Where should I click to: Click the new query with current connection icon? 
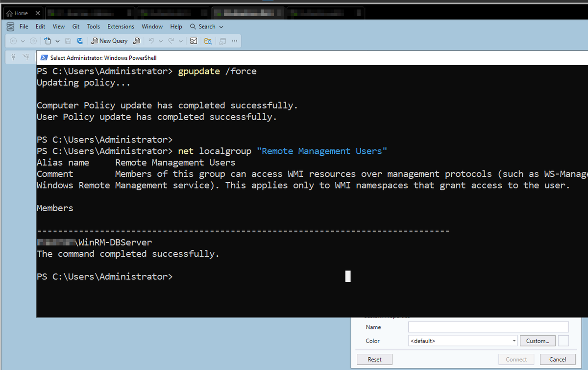click(x=137, y=41)
